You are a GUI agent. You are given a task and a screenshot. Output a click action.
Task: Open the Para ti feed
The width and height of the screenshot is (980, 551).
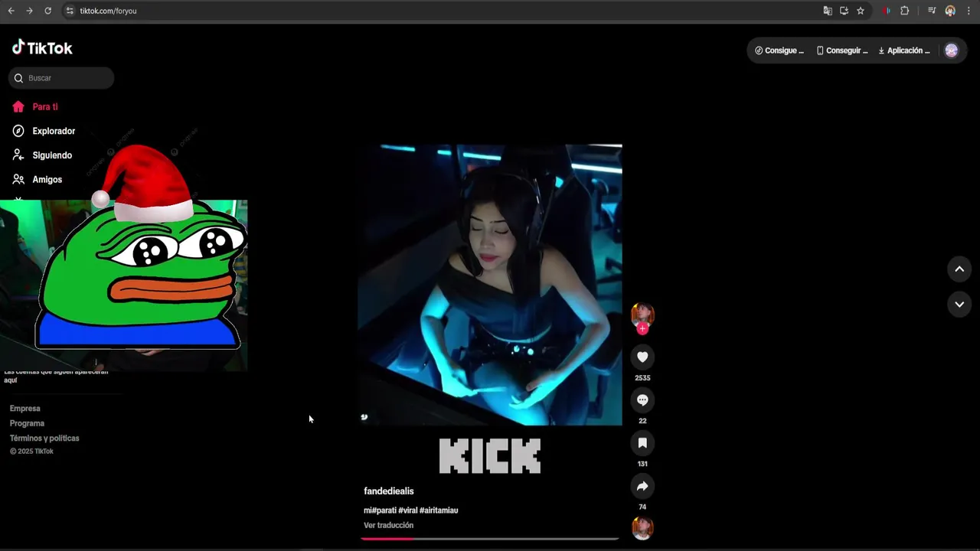[45, 107]
